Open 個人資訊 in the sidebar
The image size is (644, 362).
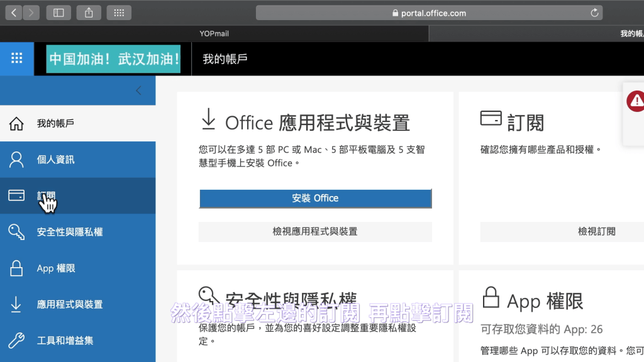[78, 160]
